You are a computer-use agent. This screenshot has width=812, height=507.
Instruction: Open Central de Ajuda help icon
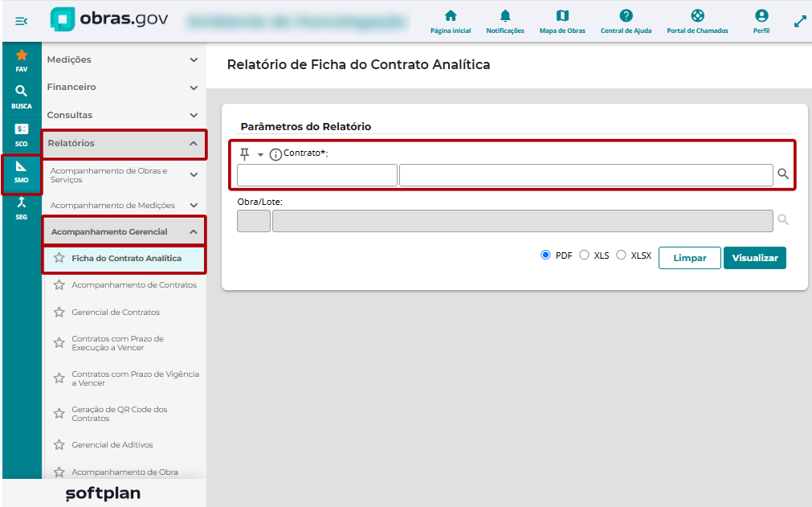tap(626, 22)
